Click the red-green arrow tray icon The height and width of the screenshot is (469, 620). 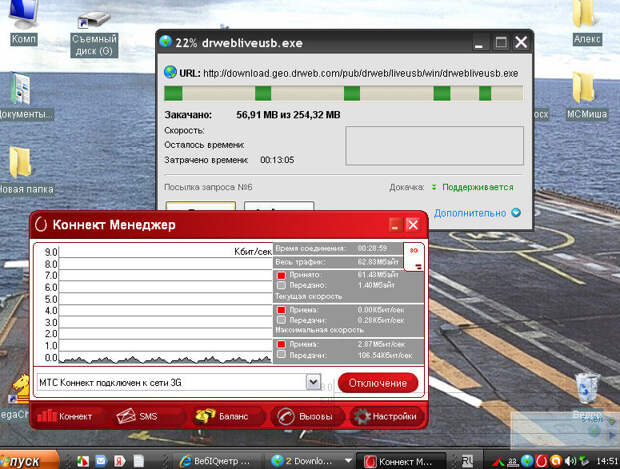pos(499,461)
